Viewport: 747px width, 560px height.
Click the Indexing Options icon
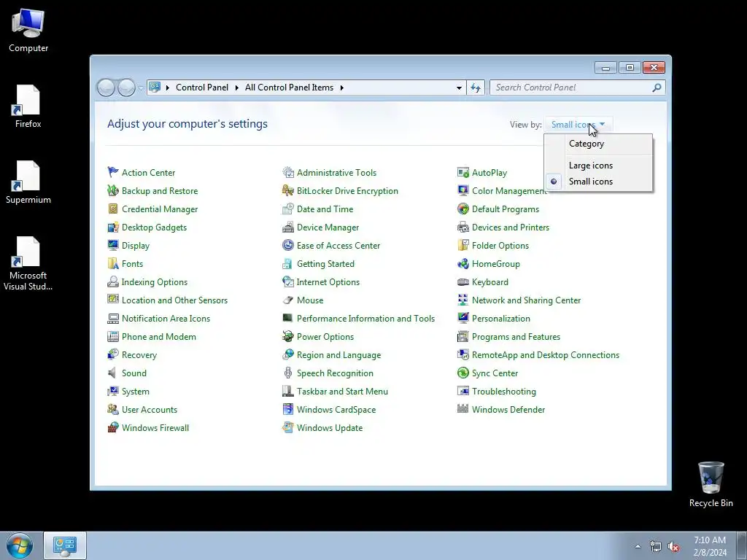pos(113,281)
